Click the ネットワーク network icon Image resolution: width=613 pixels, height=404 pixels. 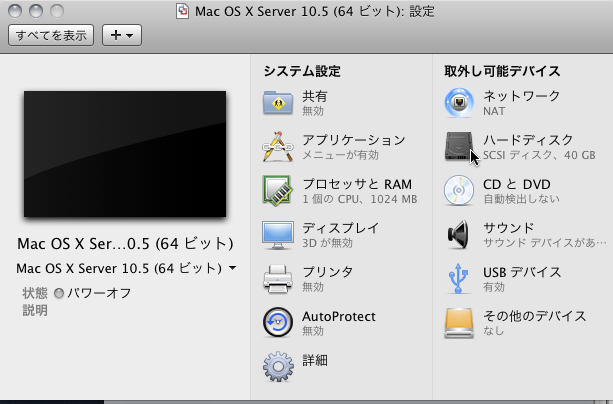coord(458,103)
